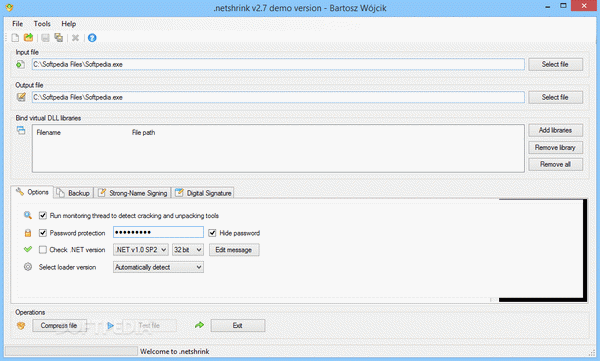
Task: Click the green checkmark icon beside Check .NET version
Action: 28,249
